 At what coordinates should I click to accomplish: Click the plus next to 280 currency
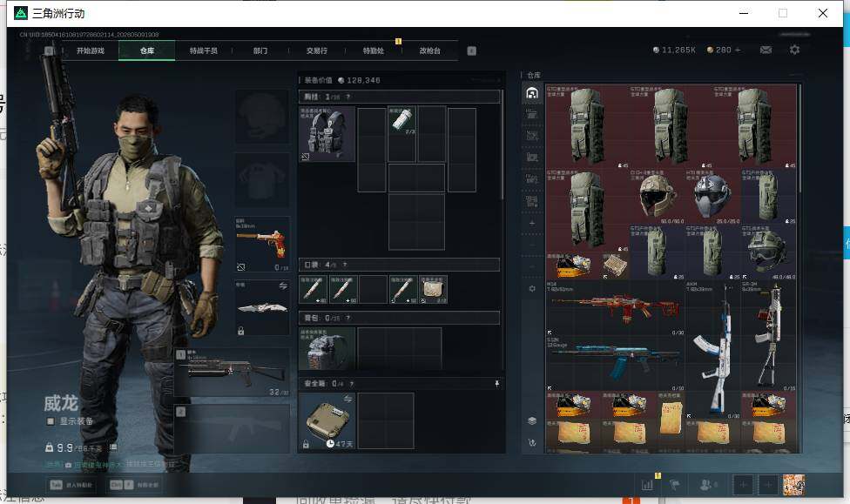[x=738, y=50]
